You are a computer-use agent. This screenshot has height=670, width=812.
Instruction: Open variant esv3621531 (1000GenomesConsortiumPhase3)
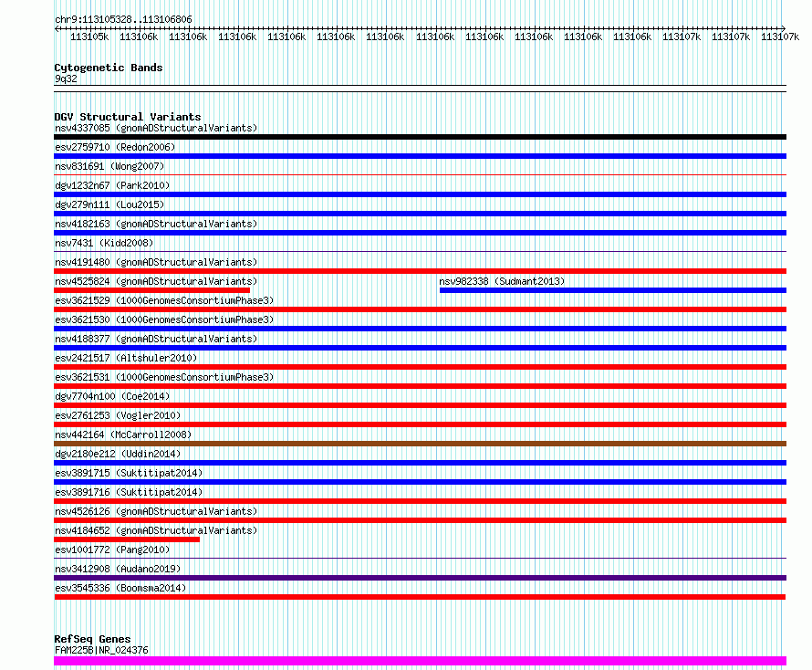[x=164, y=377]
